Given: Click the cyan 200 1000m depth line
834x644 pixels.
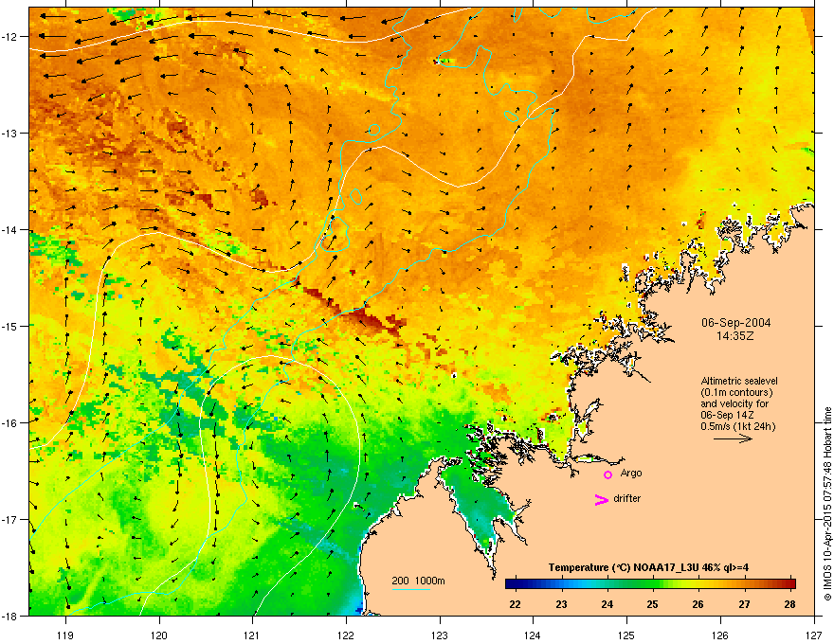Looking at the screenshot, I should click(411, 590).
